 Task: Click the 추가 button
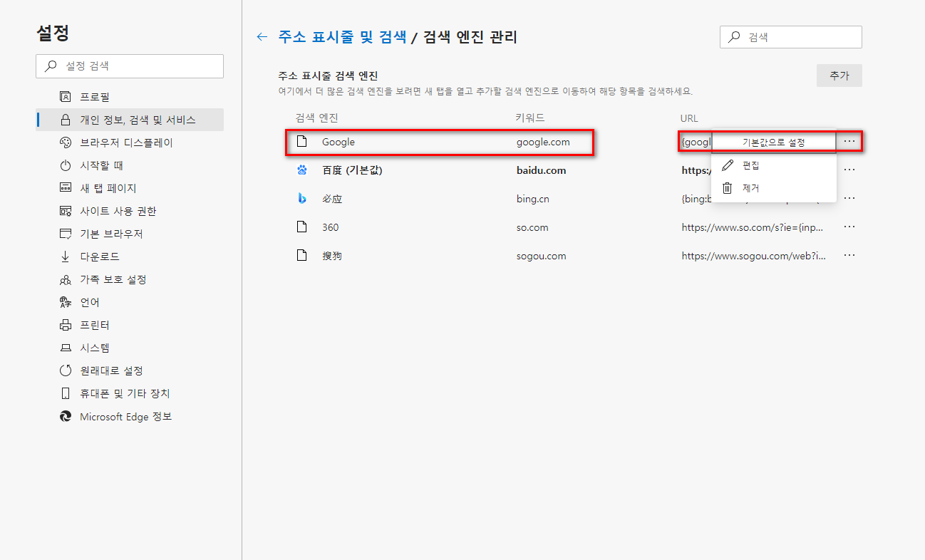click(839, 76)
